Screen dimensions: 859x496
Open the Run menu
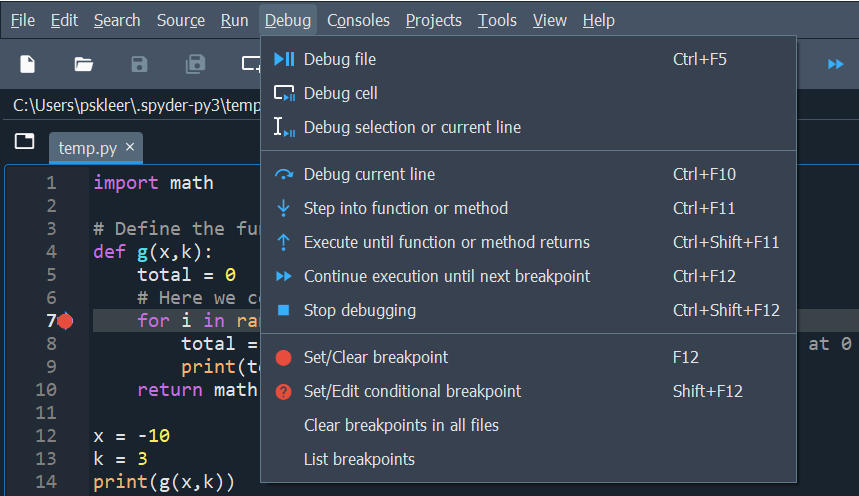[234, 20]
